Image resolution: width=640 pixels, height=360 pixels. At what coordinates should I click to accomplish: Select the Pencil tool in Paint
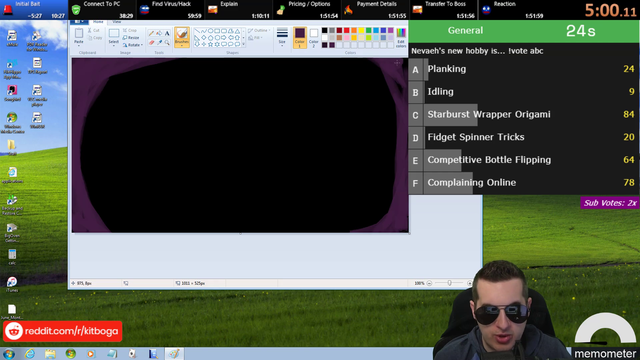pos(151,33)
